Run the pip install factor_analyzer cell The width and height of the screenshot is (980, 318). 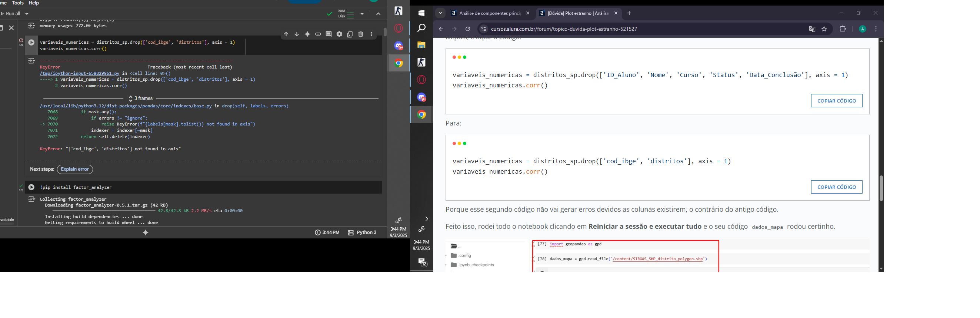pyautogui.click(x=31, y=187)
